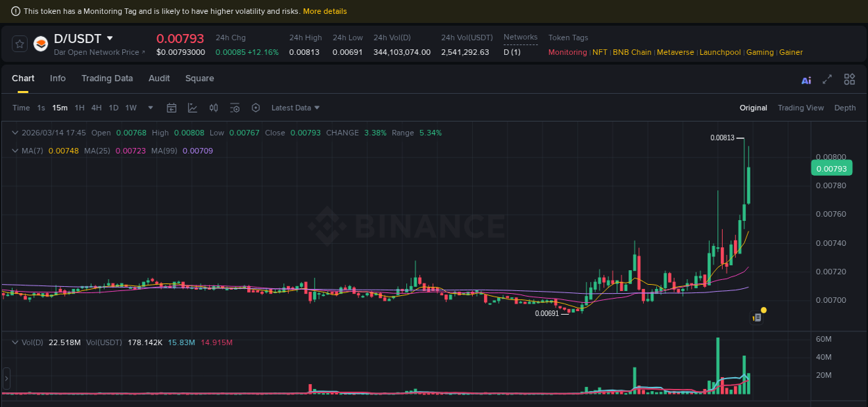This screenshot has height=407, width=868.
Task: Collapse the Vol(D) panel chevron
Action: (x=14, y=342)
